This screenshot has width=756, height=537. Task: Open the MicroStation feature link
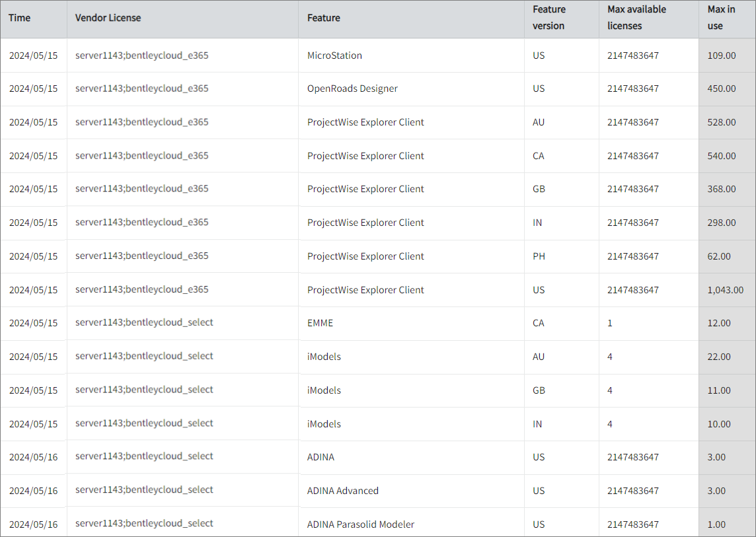[x=335, y=55]
